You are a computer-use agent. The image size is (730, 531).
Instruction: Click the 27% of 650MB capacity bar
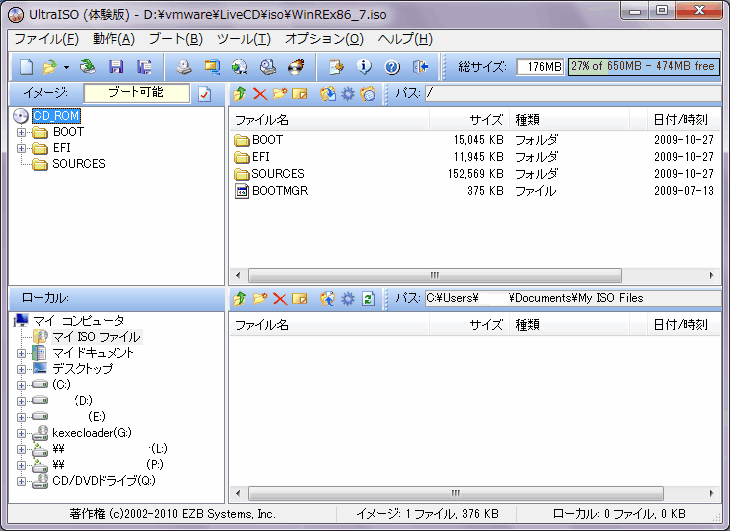pos(643,67)
